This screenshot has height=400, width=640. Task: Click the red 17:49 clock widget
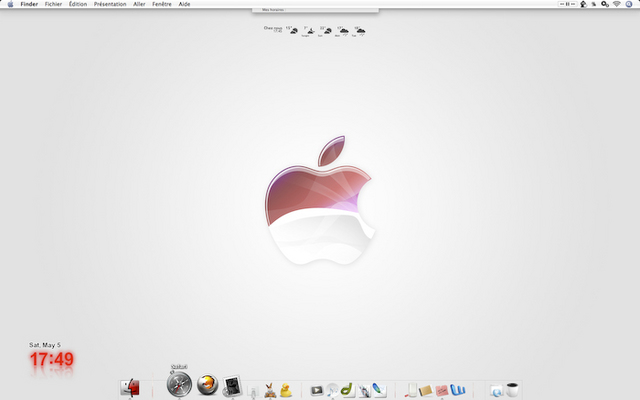pos(51,360)
